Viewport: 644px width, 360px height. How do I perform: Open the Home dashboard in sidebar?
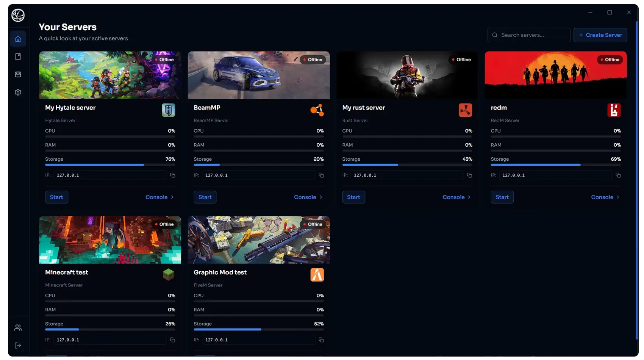pyautogui.click(x=18, y=39)
